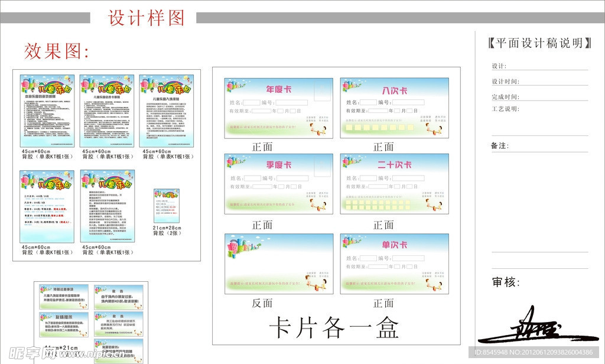Screen dimensions: 605x364
Task: Click the buildings graphic on the 反面 card design
Action: point(239,245)
